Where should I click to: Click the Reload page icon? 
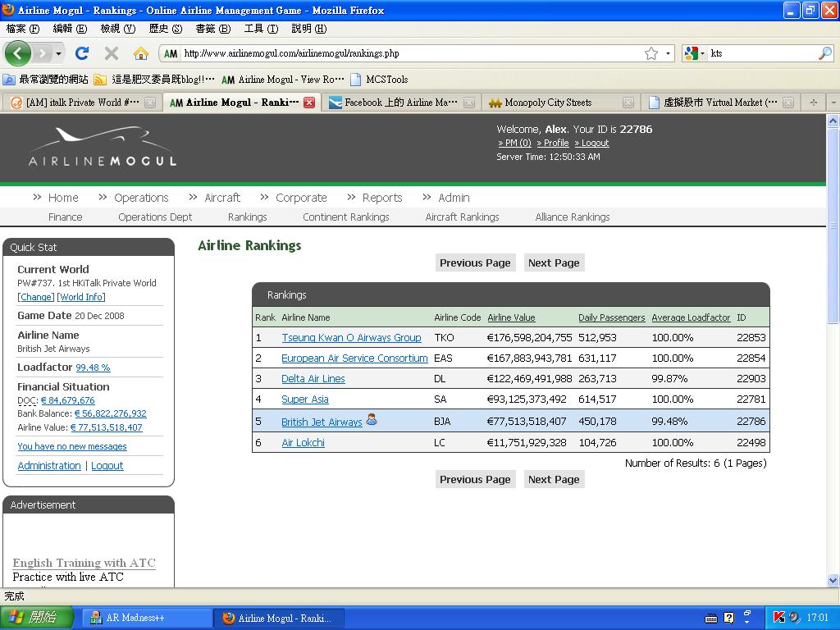tap(81, 53)
